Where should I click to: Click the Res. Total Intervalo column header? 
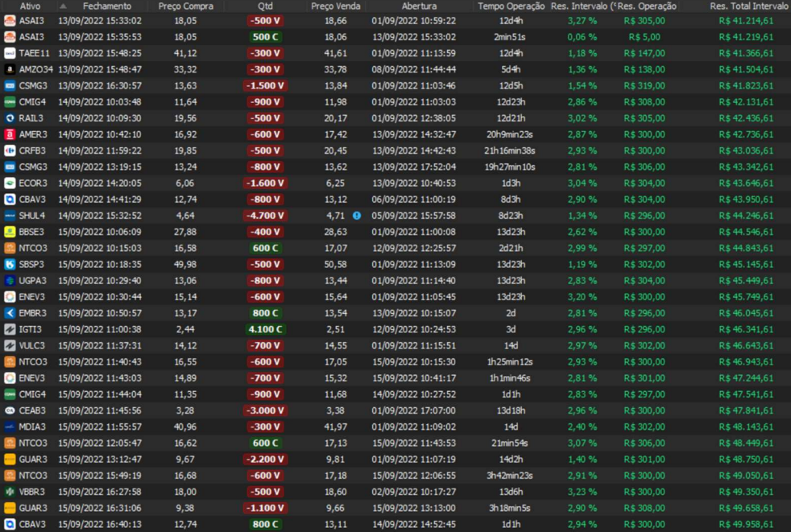748,6
